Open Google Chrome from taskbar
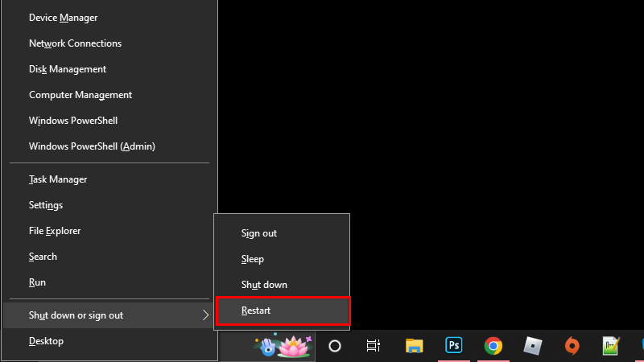 [x=493, y=346]
